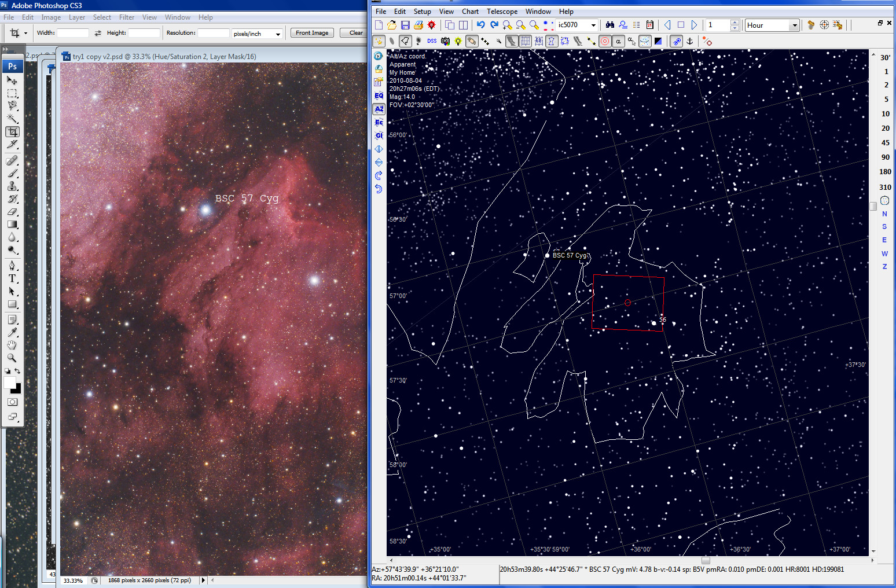This screenshot has width=896, height=588.
Task: Select the Magic Wand tool in Photoshop
Action: click(12, 119)
